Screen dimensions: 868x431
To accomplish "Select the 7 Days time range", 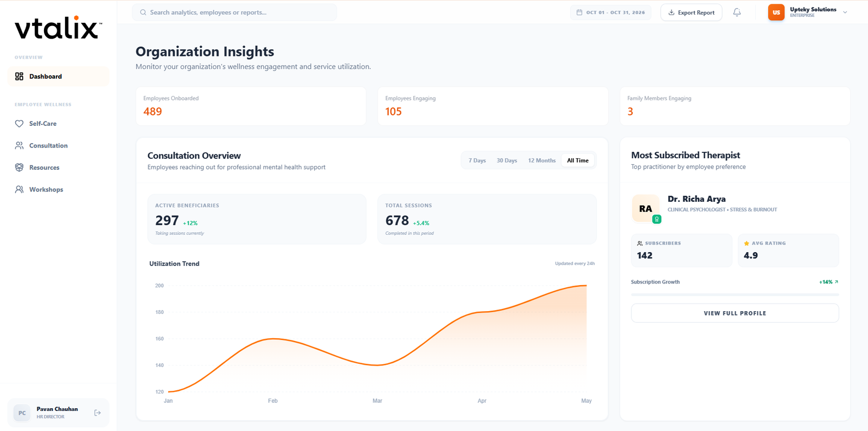I will (477, 160).
